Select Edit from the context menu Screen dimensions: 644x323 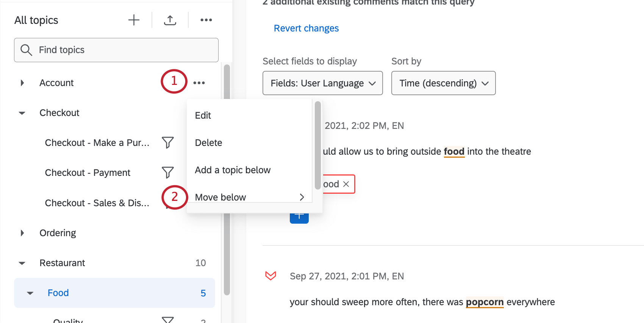click(203, 115)
